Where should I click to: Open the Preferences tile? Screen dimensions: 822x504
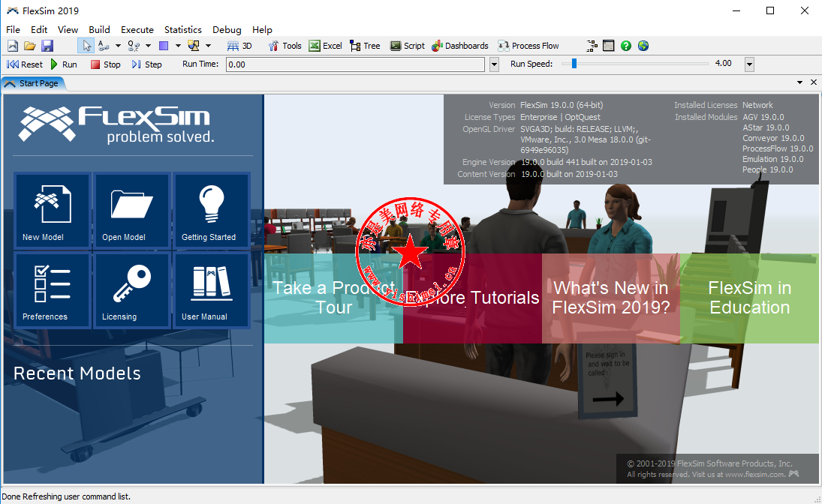click(x=53, y=289)
